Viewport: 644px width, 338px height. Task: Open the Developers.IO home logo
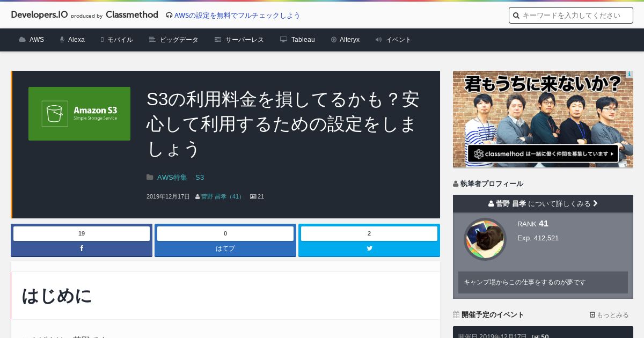pyautogui.click(x=39, y=15)
